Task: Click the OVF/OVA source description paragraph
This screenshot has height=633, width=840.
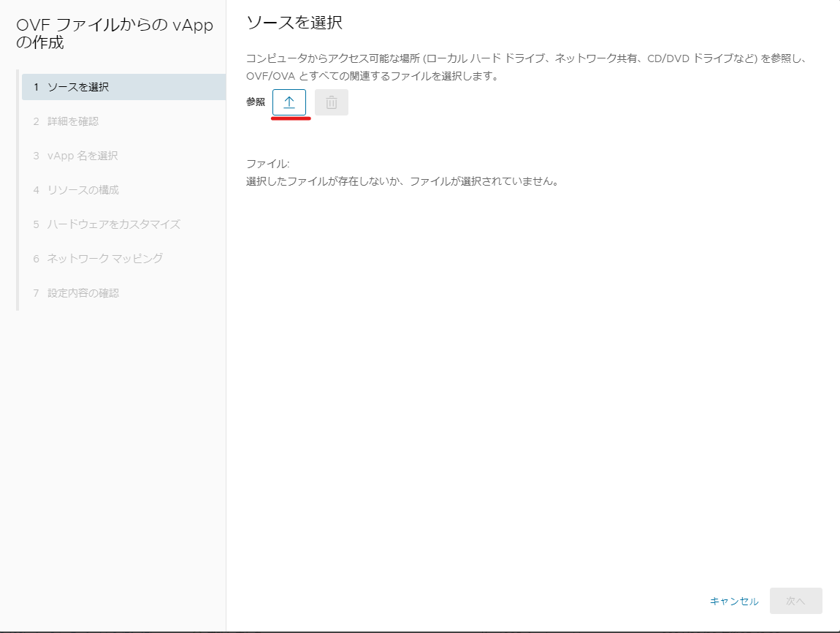Action: (527, 67)
